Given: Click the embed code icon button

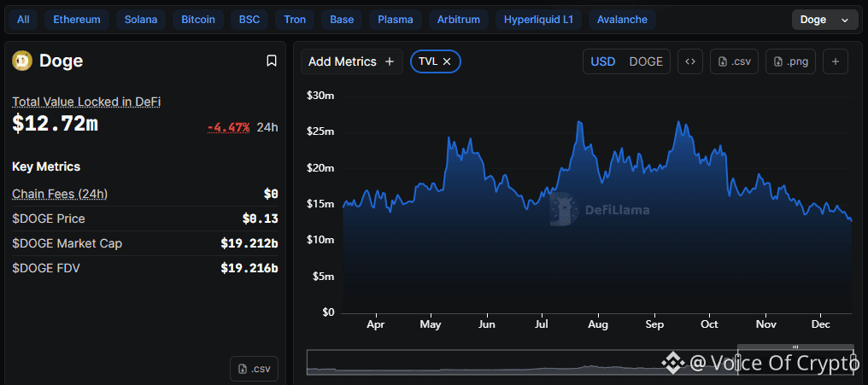Looking at the screenshot, I should coord(690,61).
